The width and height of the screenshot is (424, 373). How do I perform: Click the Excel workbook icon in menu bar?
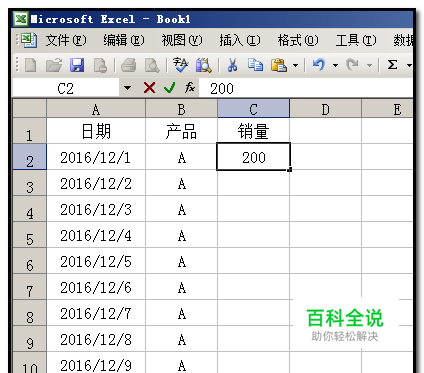tap(29, 40)
